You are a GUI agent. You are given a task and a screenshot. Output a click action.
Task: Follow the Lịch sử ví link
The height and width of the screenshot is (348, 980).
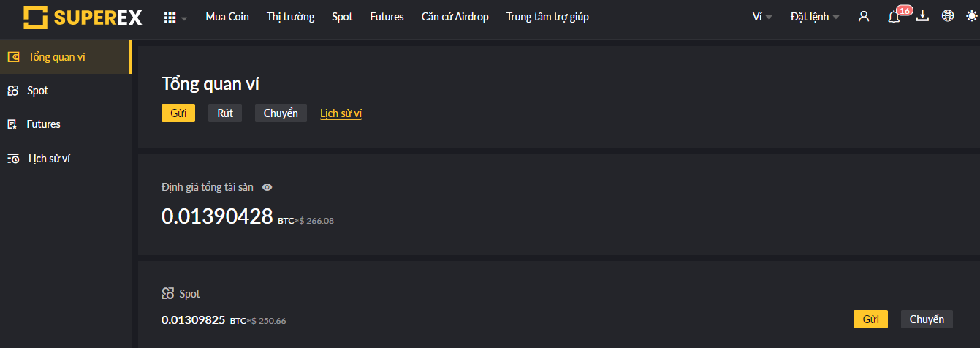341,113
